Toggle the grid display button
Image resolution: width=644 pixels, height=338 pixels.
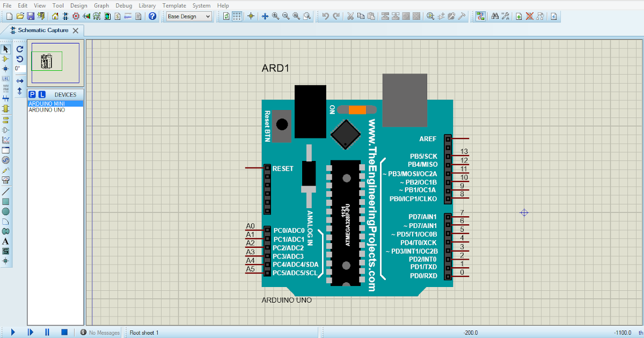coord(236,16)
